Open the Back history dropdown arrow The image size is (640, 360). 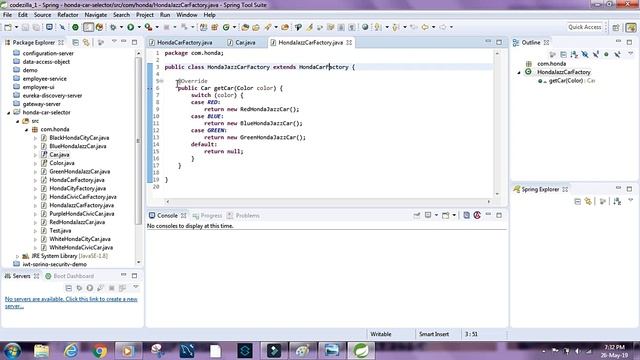pos(433,27)
